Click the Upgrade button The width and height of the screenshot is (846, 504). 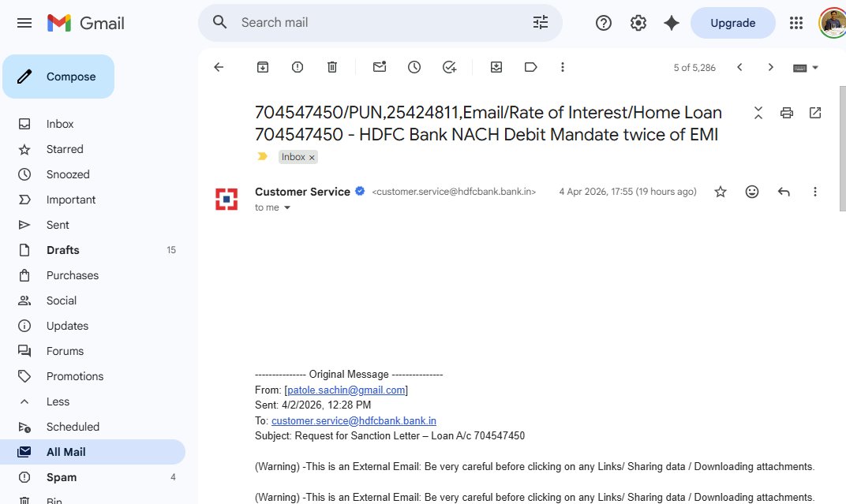[732, 23]
